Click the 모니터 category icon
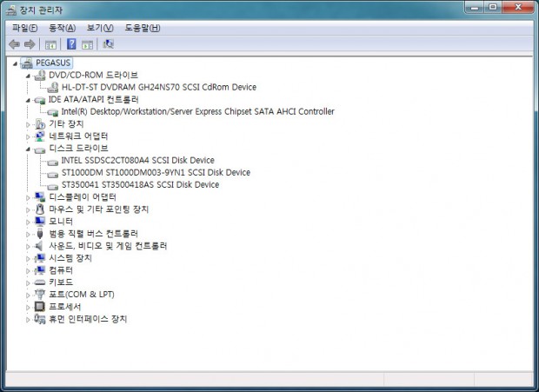Screen dimensions: 539x392 [x=40, y=222]
